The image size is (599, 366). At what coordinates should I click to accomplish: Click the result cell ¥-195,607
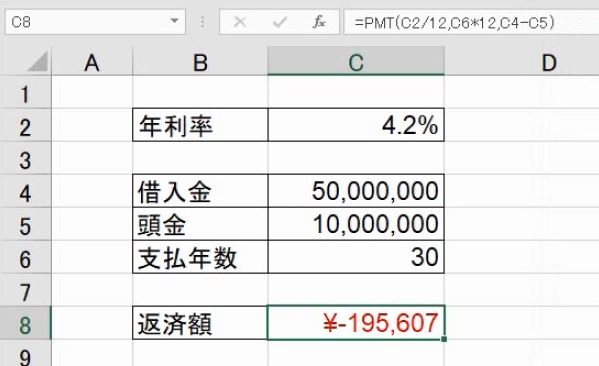[x=356, y=323]
